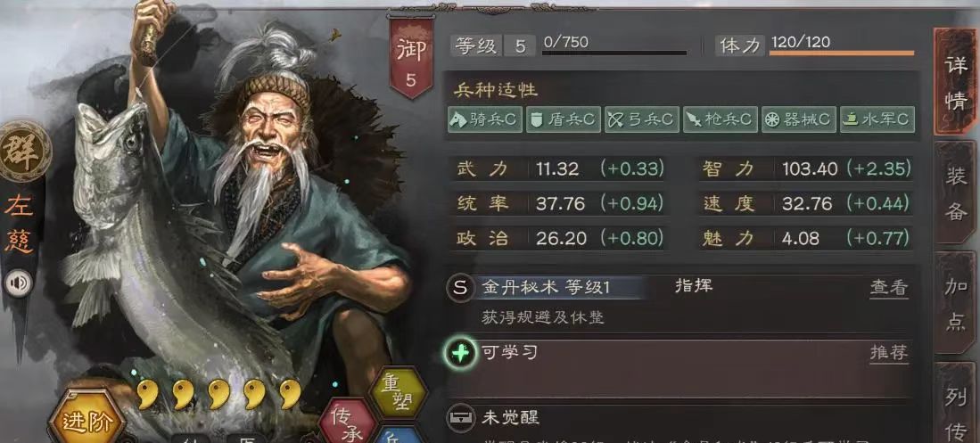The width and height of the screenshot is (980, 443).
Task: Select the 器械C siege aptitude badge
Action: [798, 119]
